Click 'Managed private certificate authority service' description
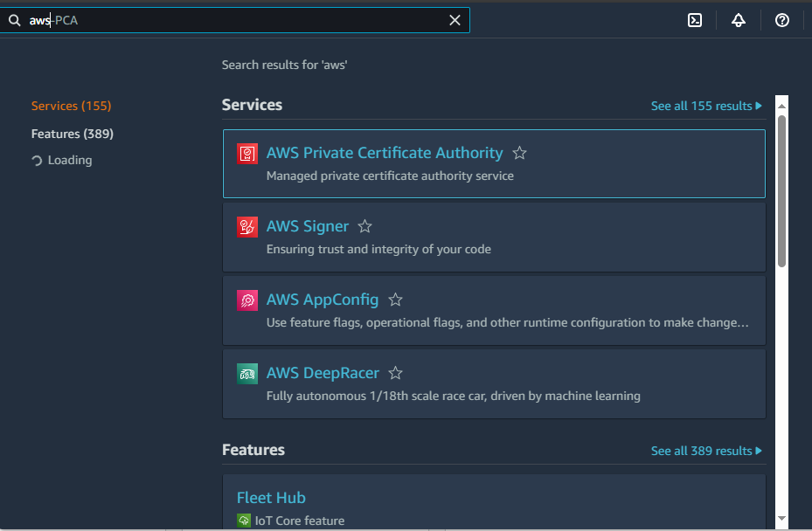Viewport: 812px width, 531px height. [x=390, y=176]
